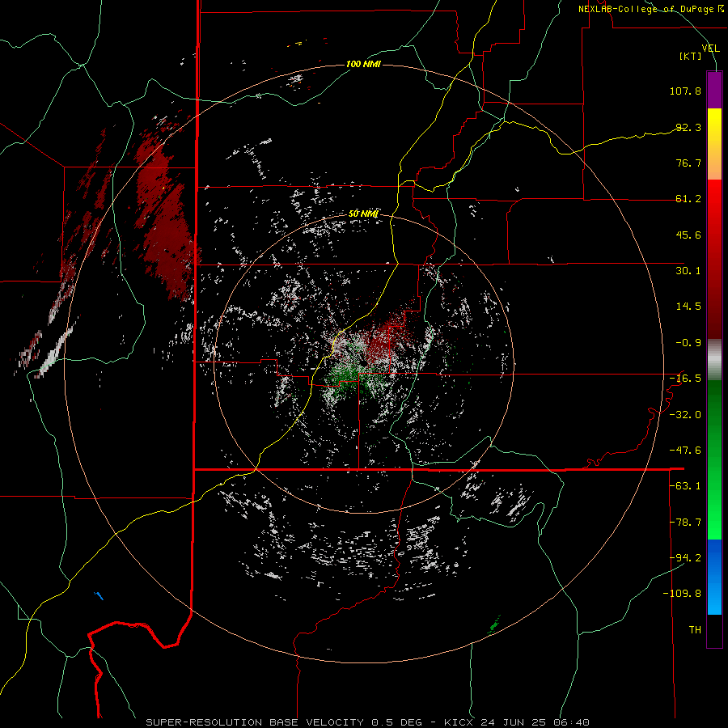728x728 pixels.
Task: Click the 50 NMI range ring label
Action: pos(363,214)
